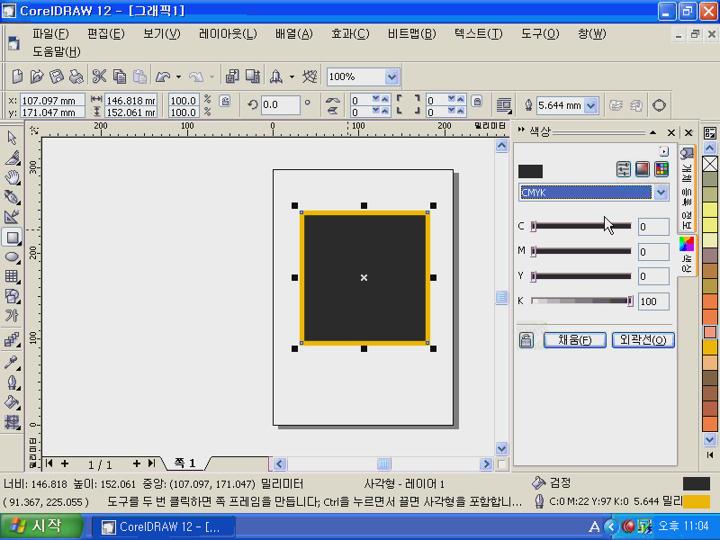Show color sliders view

click(624, 169)
